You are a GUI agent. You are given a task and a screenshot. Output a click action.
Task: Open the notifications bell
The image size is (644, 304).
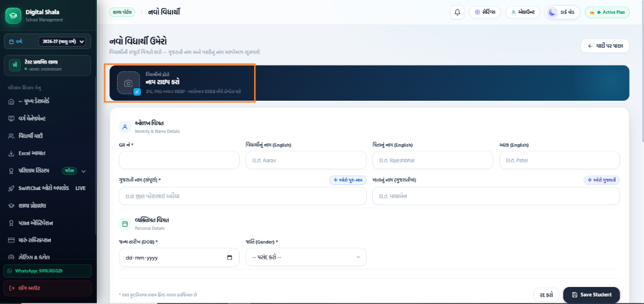(457, 13)
